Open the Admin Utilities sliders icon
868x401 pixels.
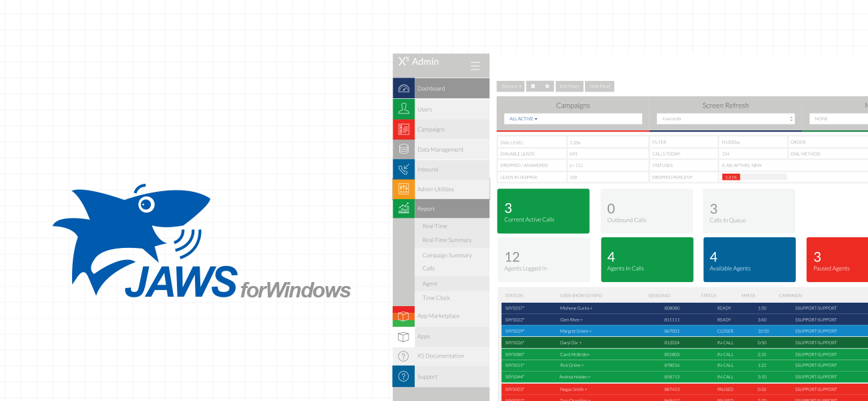click(x=403, y=189)
